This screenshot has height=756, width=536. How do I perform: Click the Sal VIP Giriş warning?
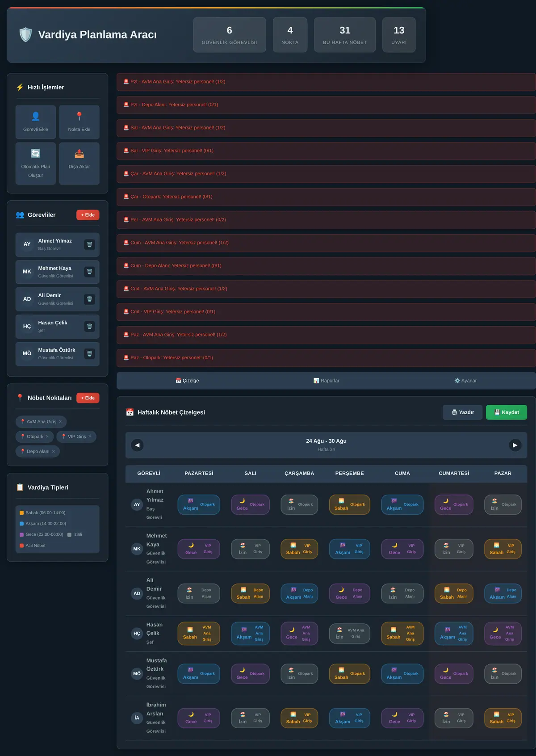326,151
